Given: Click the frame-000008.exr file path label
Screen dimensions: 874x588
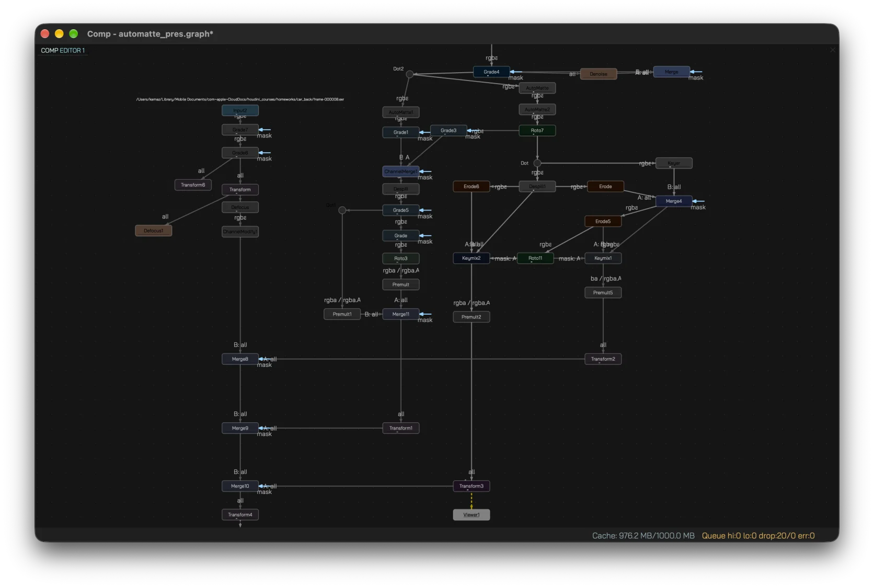Looking at the screenshot, I should tap(240, 99).
